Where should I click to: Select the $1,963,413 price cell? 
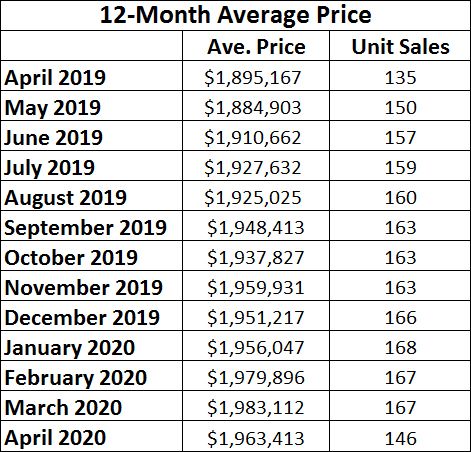(256, 436)
